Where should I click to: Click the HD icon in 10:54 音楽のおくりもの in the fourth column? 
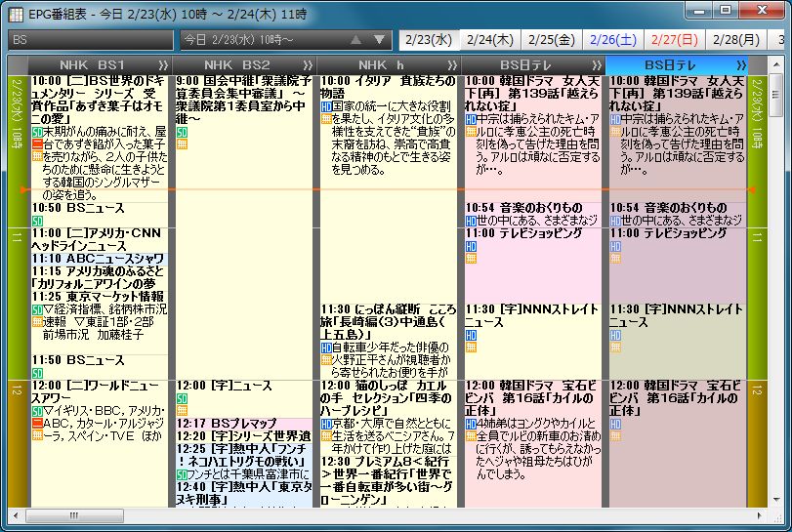(x=471, y=221)
